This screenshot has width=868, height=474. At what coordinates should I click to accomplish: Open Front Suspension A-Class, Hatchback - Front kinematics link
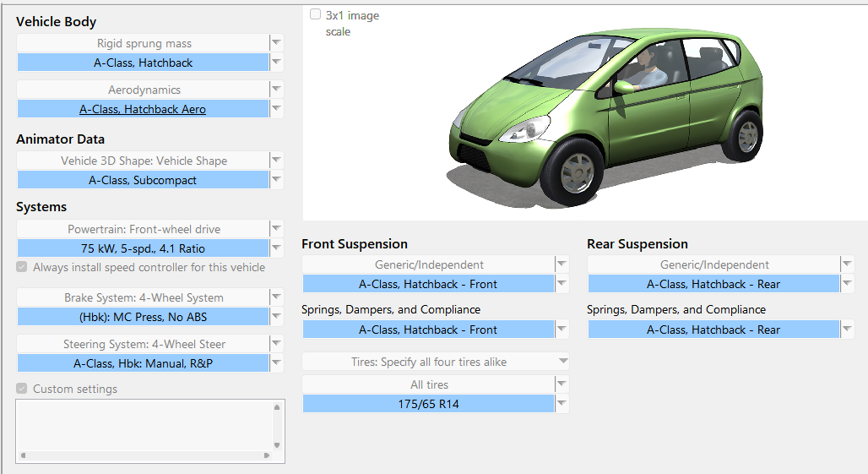click(x=428, y=284)
